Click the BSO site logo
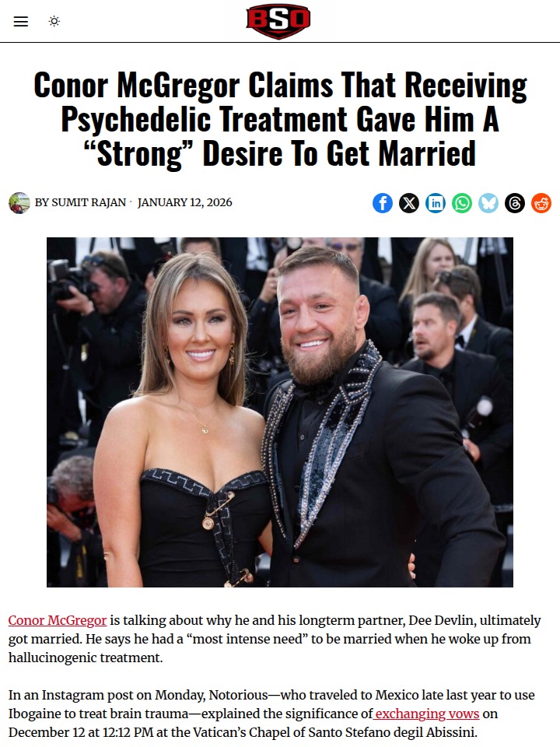Screen dimensions: 560x747 click(x=278, y=21)
